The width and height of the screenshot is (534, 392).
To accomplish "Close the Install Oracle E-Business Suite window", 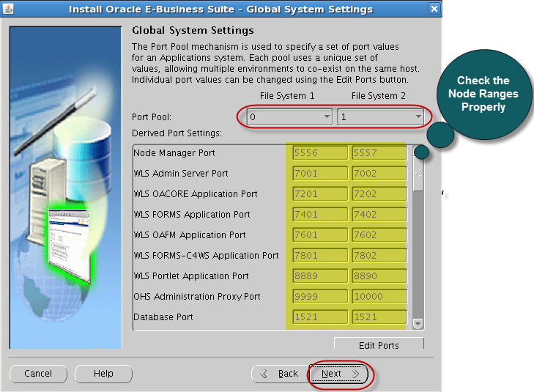I will [x=434, y=10].
